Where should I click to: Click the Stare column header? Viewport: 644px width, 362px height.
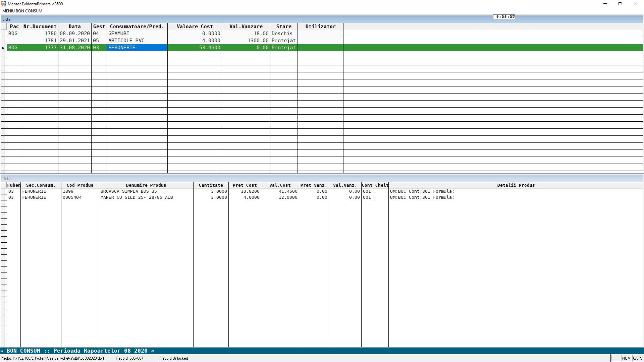(x=284, y=26)
